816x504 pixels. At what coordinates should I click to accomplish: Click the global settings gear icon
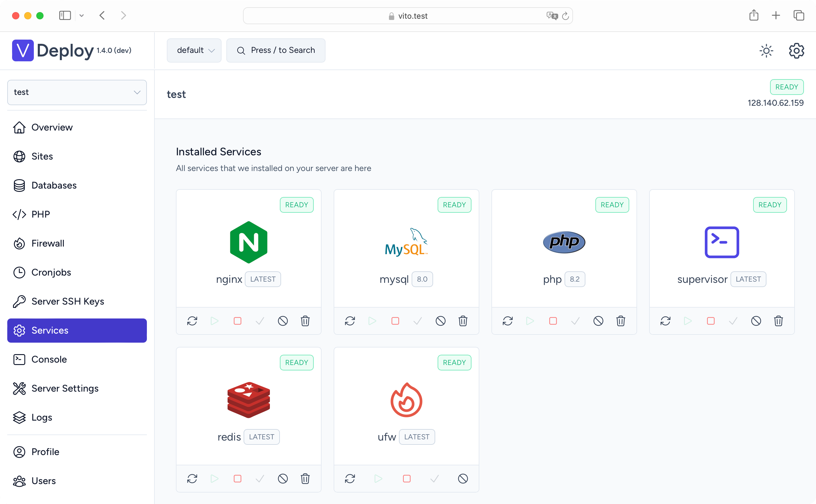pos(795,51)
